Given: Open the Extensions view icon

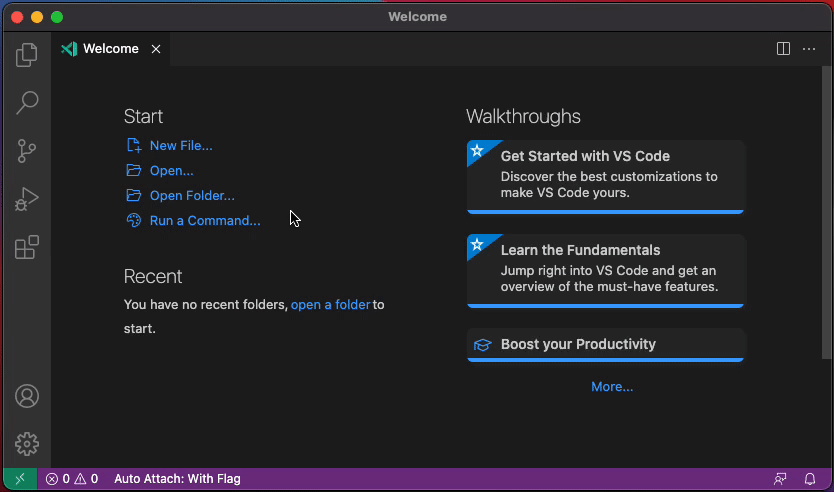Looking at the screenshot, I should tap(27, 247).
